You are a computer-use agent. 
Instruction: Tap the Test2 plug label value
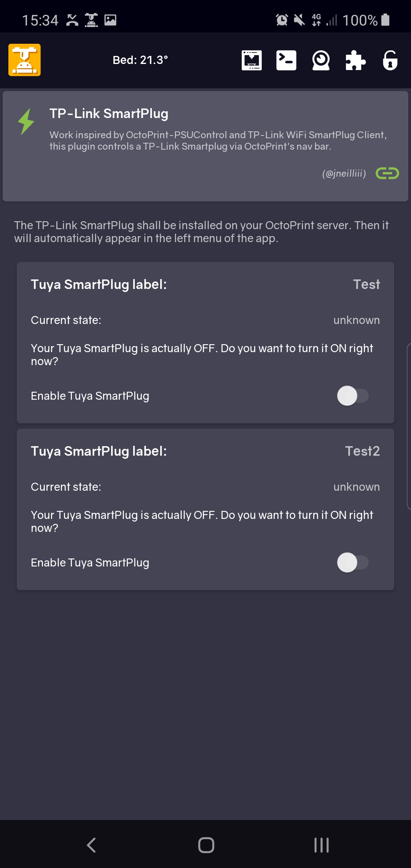(x=362, y=451)
